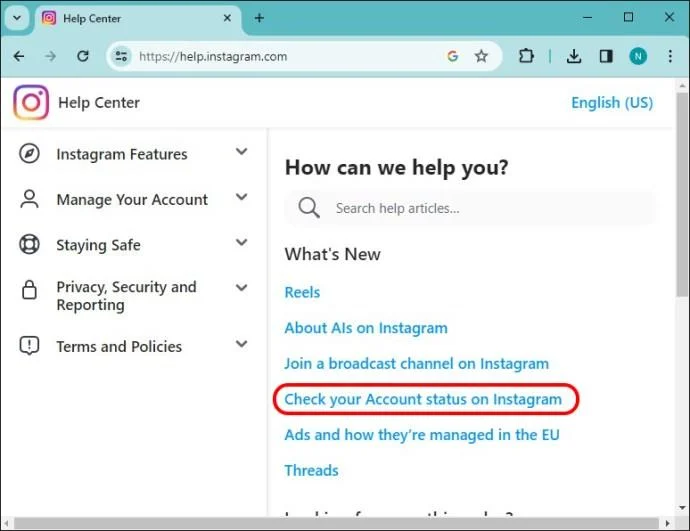
Task: Click the Help Center title text
Action: coord(99,103)
